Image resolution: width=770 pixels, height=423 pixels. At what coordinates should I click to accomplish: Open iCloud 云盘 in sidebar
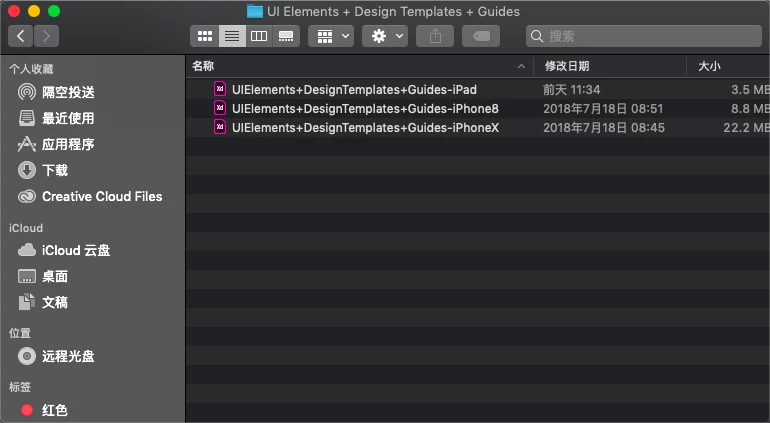pyautogui.click(x=76, y=250)
